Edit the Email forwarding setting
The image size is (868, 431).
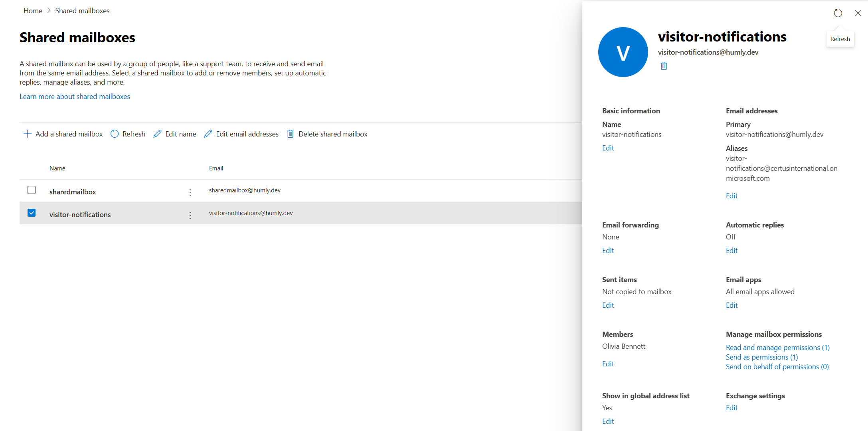[x=608, y=251]
